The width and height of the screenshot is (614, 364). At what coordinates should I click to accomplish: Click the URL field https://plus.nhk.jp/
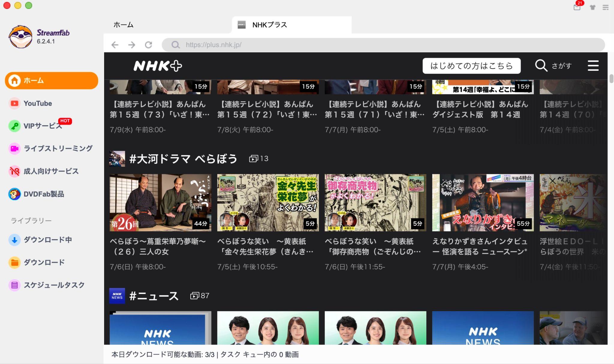click(x=383, y=45)
